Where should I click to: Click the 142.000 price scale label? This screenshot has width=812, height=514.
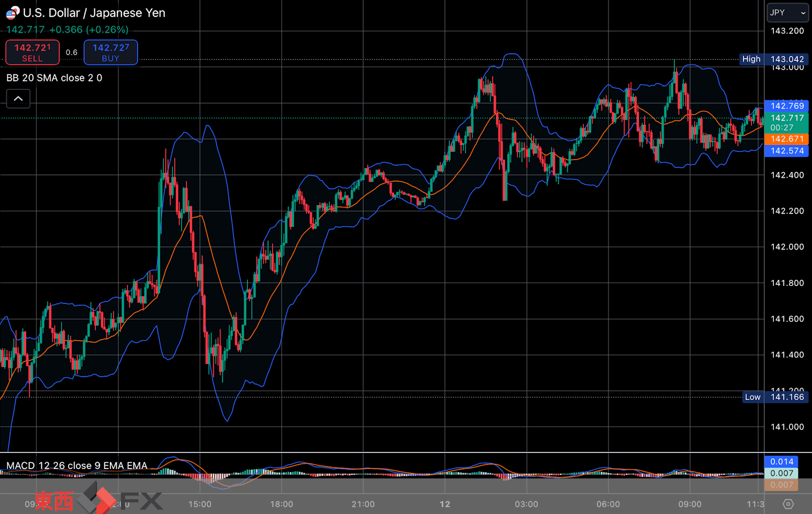pyautogui.click(x=787, y=247)
